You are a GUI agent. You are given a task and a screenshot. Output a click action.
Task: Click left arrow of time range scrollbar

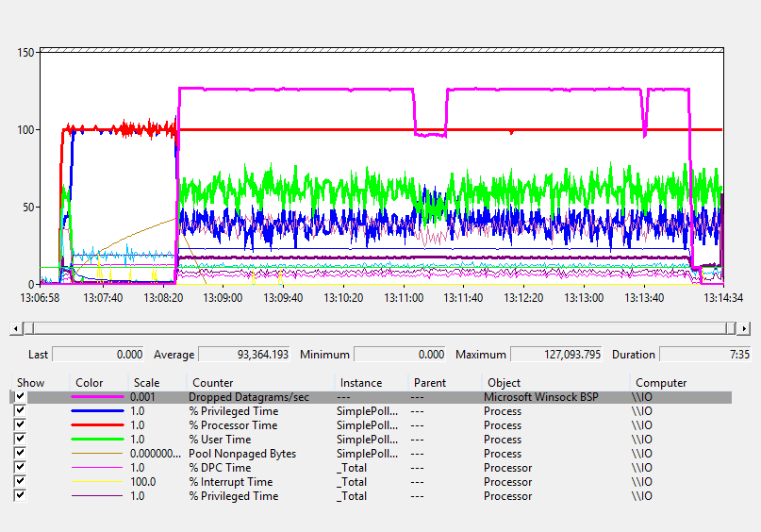(x=15, y=328)
